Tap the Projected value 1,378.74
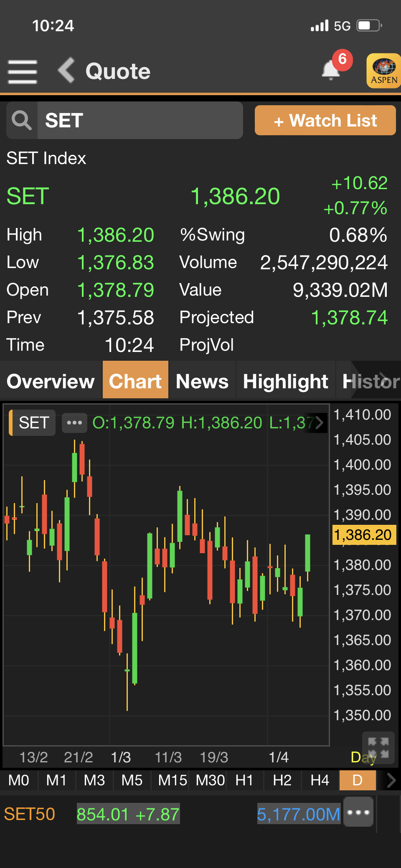Viewport: 401px width, 868px height. click(x=350, y=317)
